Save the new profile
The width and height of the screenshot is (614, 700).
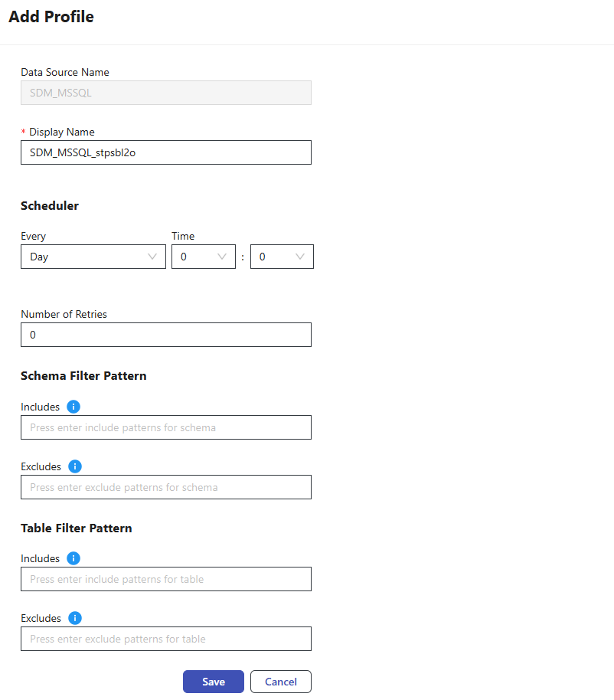point(213,682)
